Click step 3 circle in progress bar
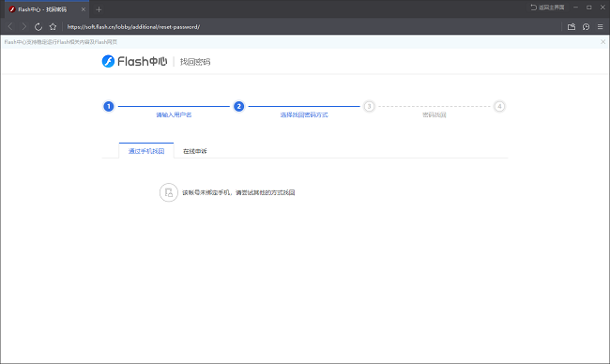The height and width of the screenshot is (364, 610). [369, 106]
